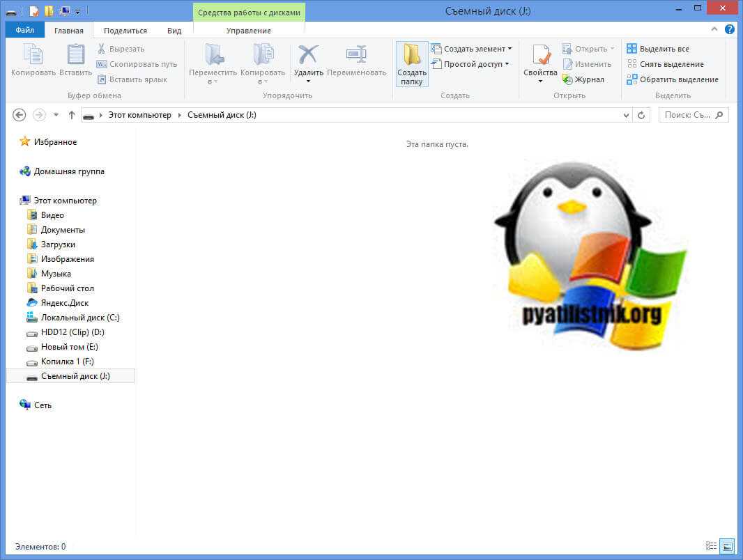Select Локальный диск (C:) in navigation pane
Viewport: 743px width, 560px height.
[79, 318]
